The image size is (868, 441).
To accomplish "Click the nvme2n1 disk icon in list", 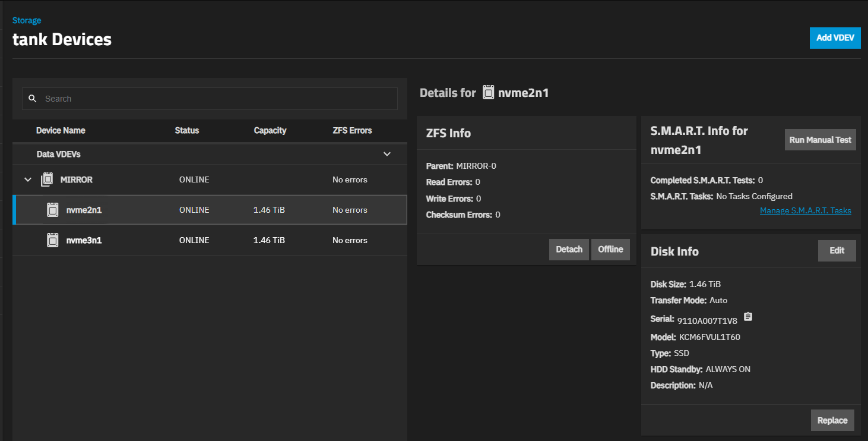I will pos(53,210).
